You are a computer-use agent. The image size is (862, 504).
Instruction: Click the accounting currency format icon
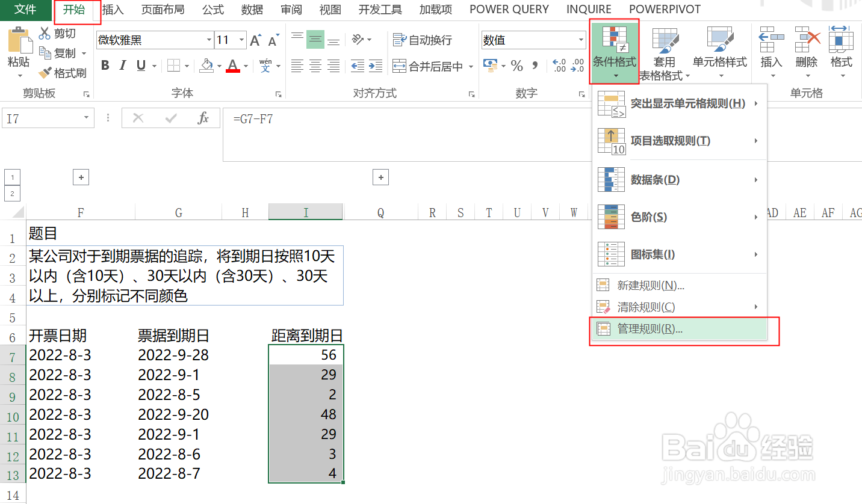click(490, 66)
